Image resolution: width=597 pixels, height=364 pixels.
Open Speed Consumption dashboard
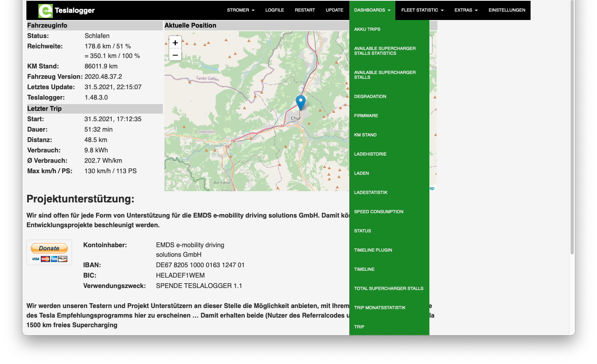tap(379, 212)
